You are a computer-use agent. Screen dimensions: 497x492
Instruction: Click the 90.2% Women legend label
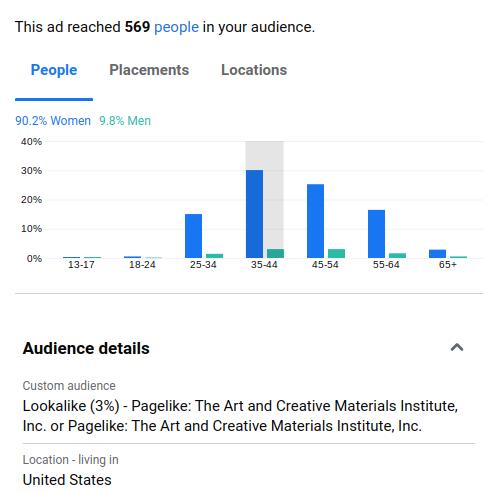point(53,121)
